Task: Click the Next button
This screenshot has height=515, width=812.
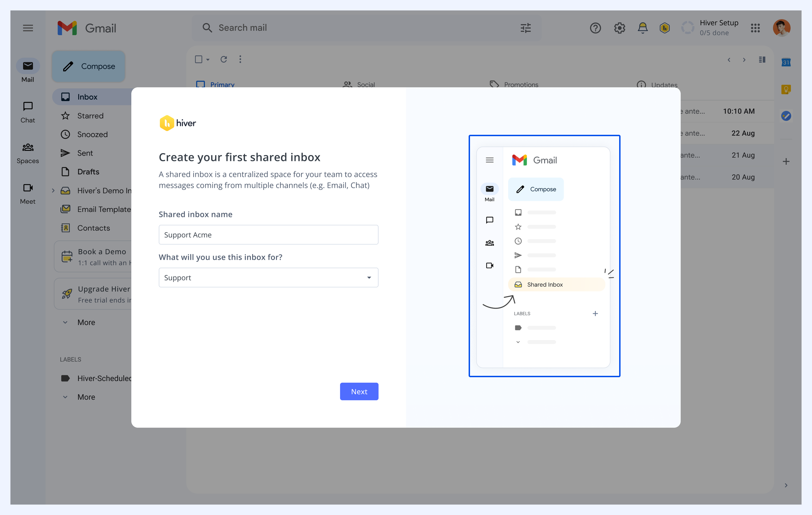Action: click(x=359, y=391)
